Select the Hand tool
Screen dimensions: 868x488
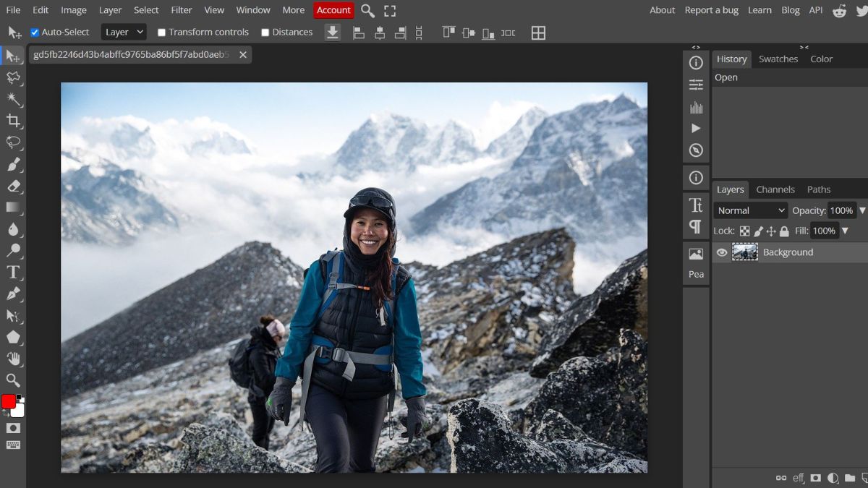click(x=13, y=359)
